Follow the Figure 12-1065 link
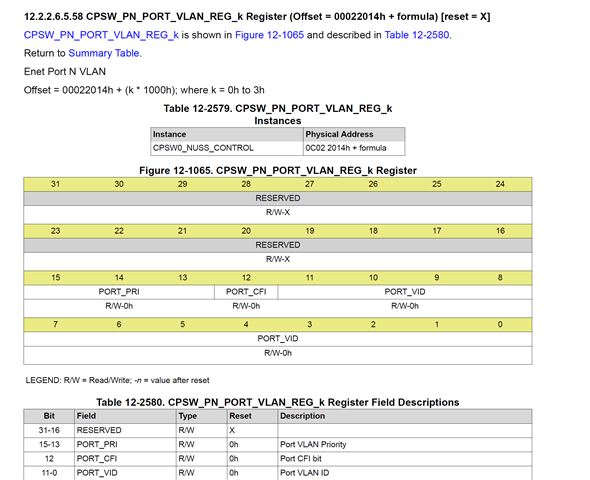Screen dimensions: 590x480 pos(269,35)
